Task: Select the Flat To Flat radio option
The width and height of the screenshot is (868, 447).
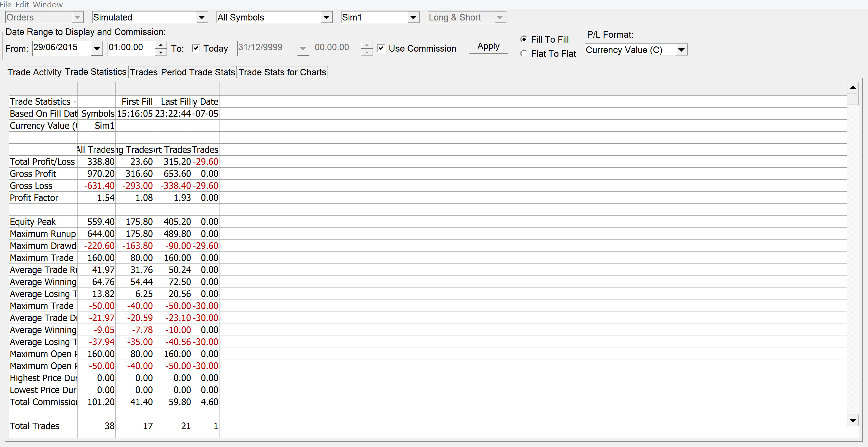Action: [524, 54]
